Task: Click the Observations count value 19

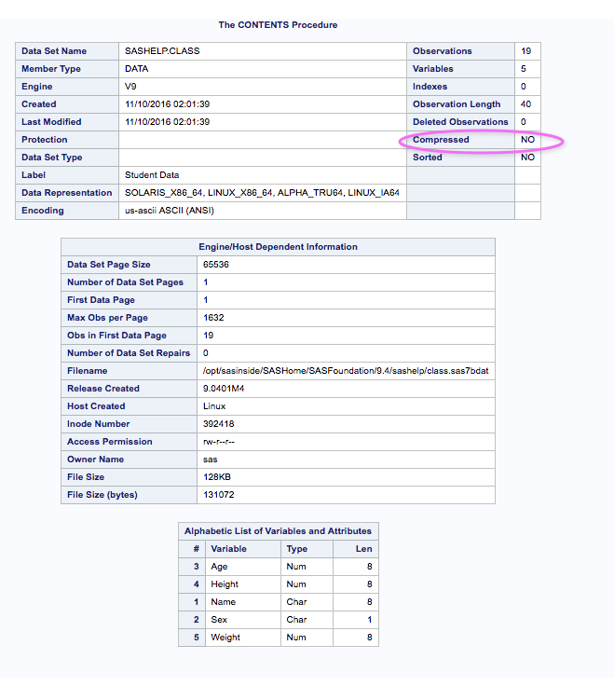Action: click(x=525, y=51)
